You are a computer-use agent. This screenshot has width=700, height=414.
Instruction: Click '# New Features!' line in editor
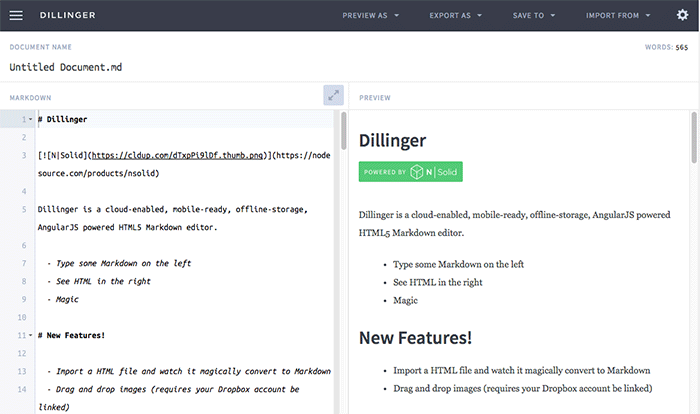(x=71, y=335)
